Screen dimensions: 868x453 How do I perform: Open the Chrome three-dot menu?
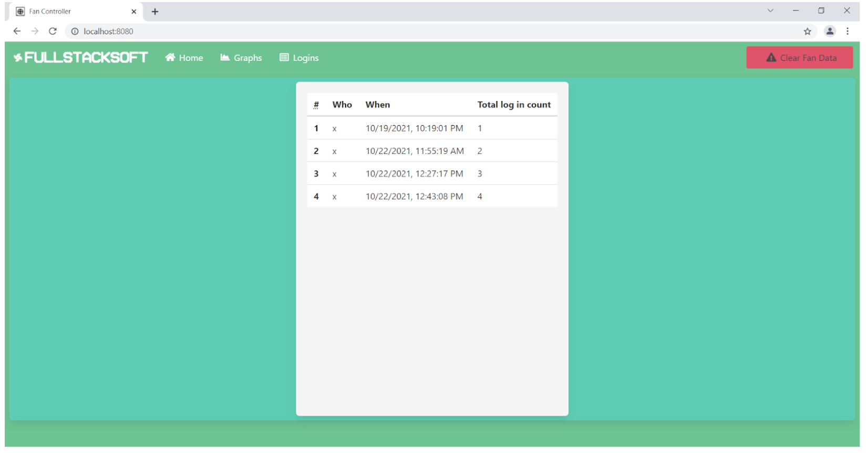[848, 31]
